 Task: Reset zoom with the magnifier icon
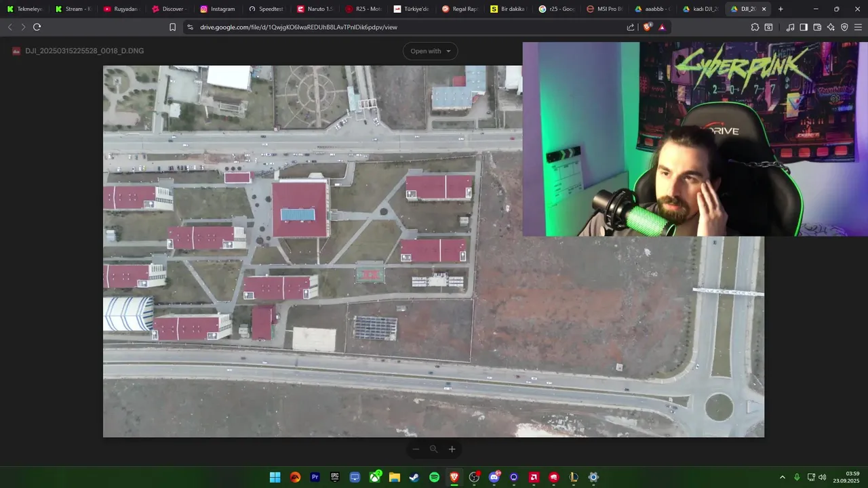(x=433, y=449)
